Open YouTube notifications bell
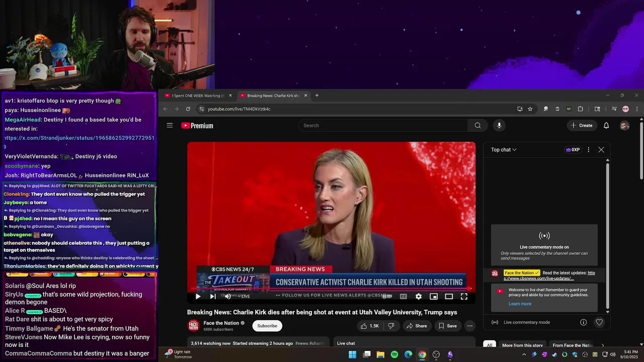644x362 pixels. click(x=606, y=126)
